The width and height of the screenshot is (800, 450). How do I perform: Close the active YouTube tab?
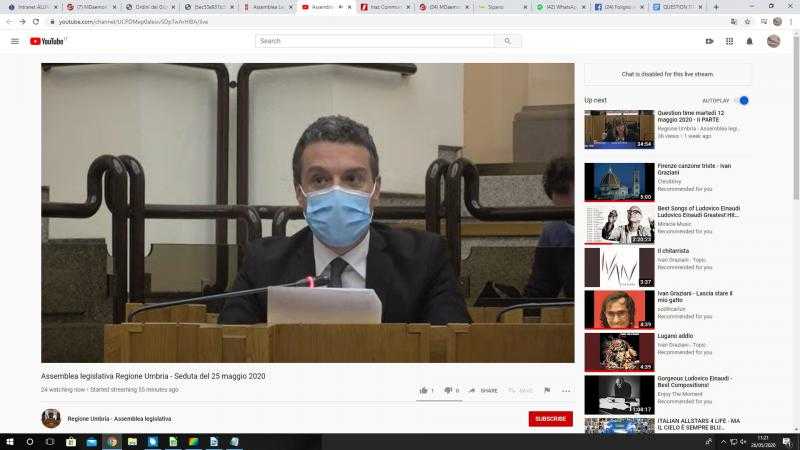(349, 7)
